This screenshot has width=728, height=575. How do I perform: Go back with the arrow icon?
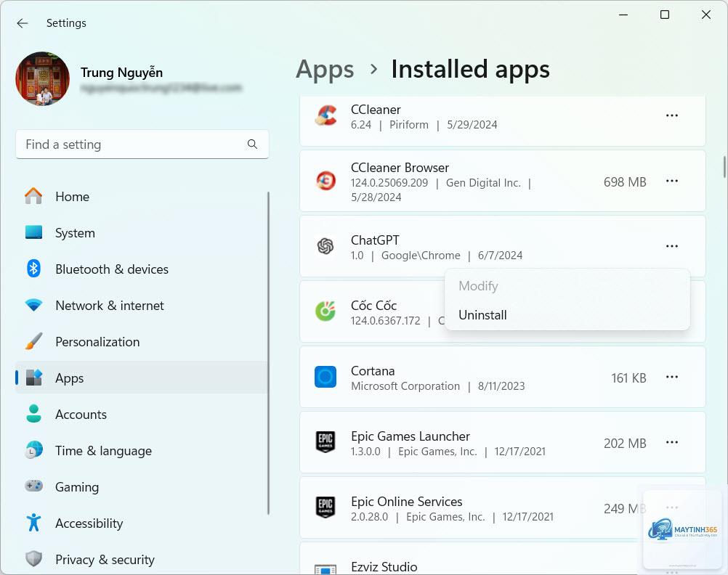(x=23, y=23)
